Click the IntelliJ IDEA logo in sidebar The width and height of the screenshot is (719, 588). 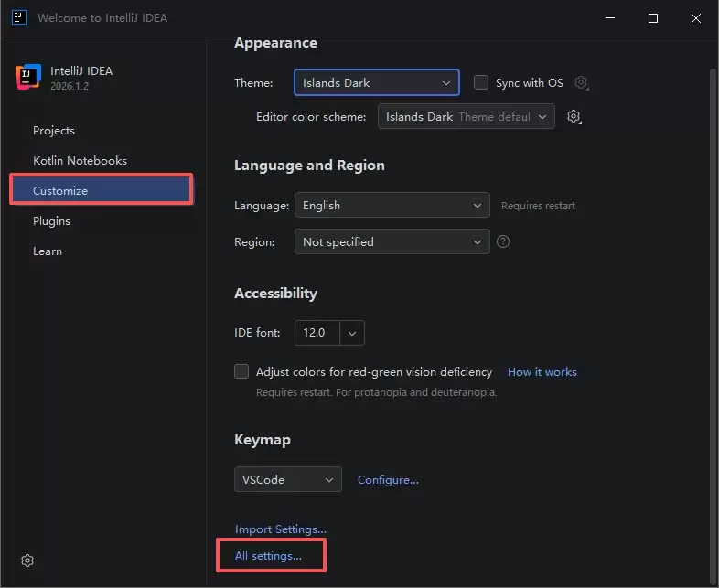tap(28, 77)
